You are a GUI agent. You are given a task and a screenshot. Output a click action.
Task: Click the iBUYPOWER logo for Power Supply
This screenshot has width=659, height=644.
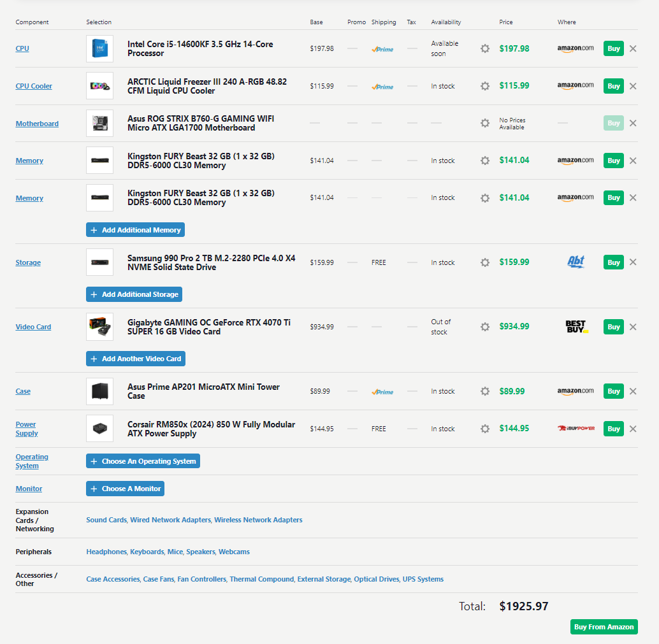click(576, 428)
